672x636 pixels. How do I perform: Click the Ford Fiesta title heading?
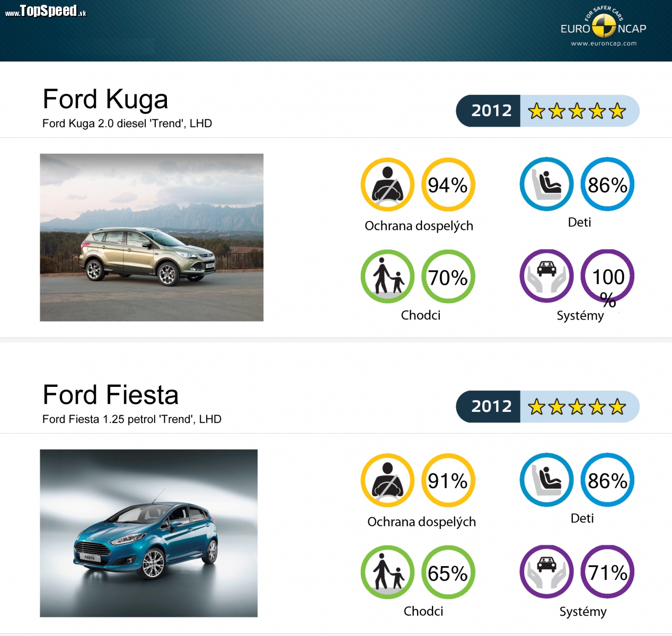click(111, 395)
